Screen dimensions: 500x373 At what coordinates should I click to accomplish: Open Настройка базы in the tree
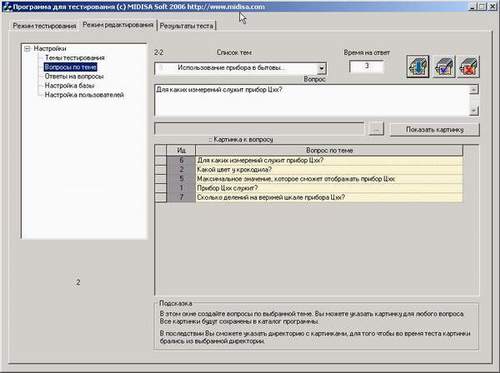[x=69, y=86]
